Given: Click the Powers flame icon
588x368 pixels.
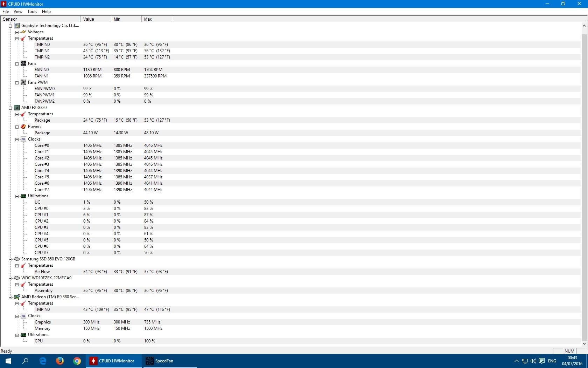Looking at the screenshot, I should pos(23,127).
